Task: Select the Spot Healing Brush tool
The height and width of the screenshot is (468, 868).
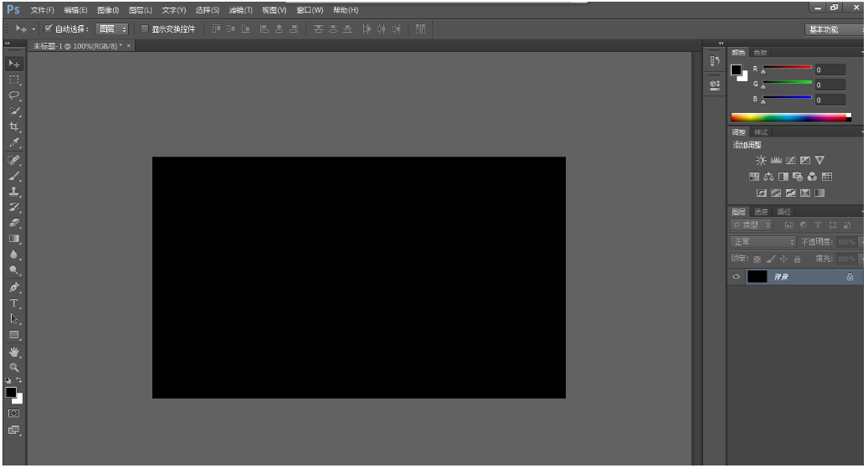Action: (x=14, y=160)
